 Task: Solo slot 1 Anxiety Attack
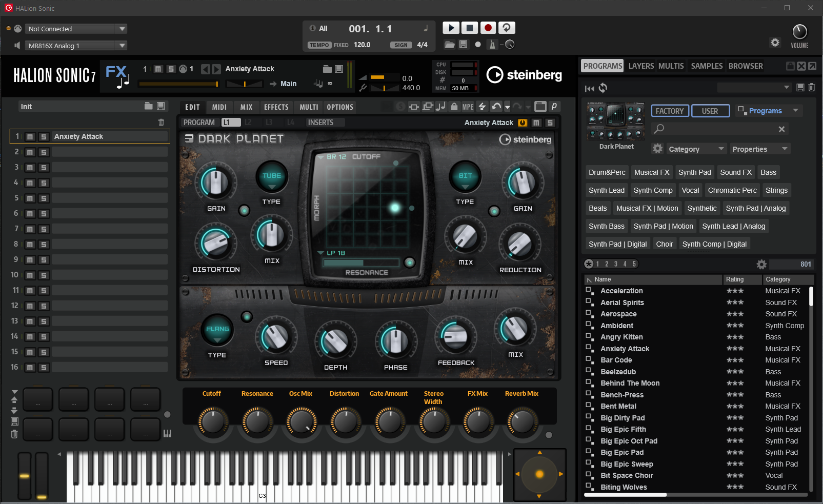(44, 136)
